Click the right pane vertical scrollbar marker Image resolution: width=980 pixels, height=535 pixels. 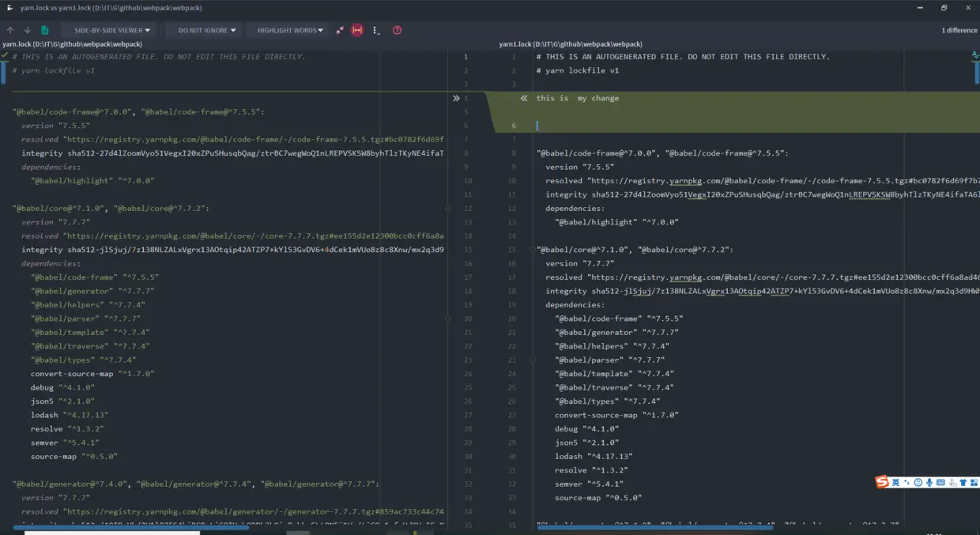[x=977, y=73]
